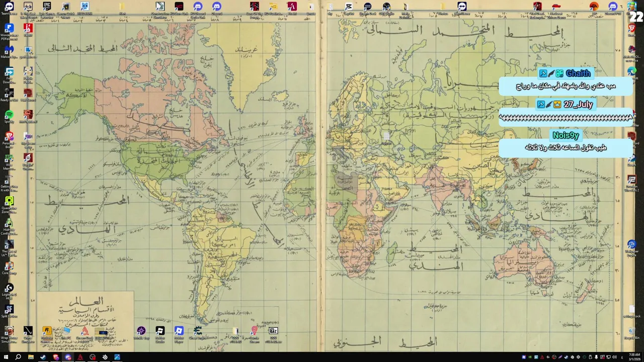The height and width of the screenshot is (362, 644).
Task: Open the Logitech G HUB shortcut
Action: (9, 291)
